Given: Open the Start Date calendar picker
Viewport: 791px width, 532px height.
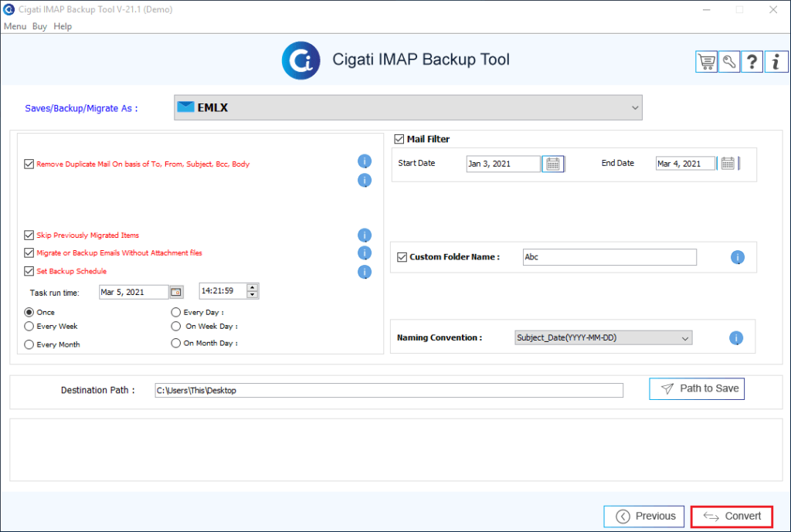Looking at the screenshot, I should click(x=553, y=164).
